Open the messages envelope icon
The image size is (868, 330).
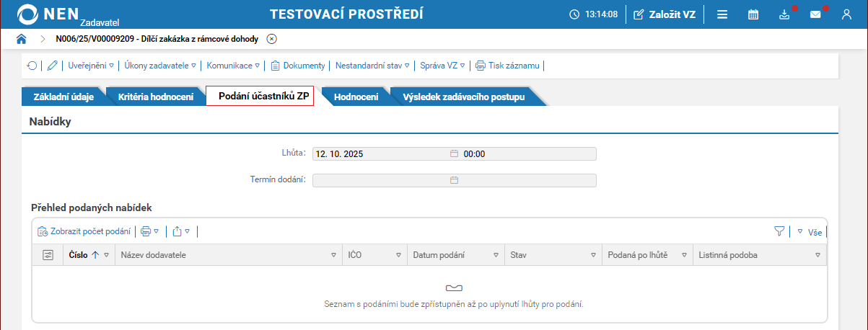(815, 14)
